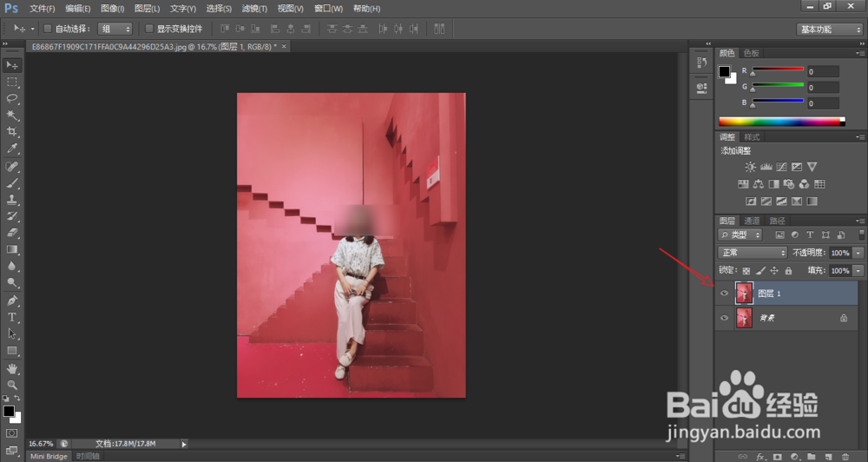Screen dimensions: 868x462
Task: Click the R red color slider
Action: point(778,69)
